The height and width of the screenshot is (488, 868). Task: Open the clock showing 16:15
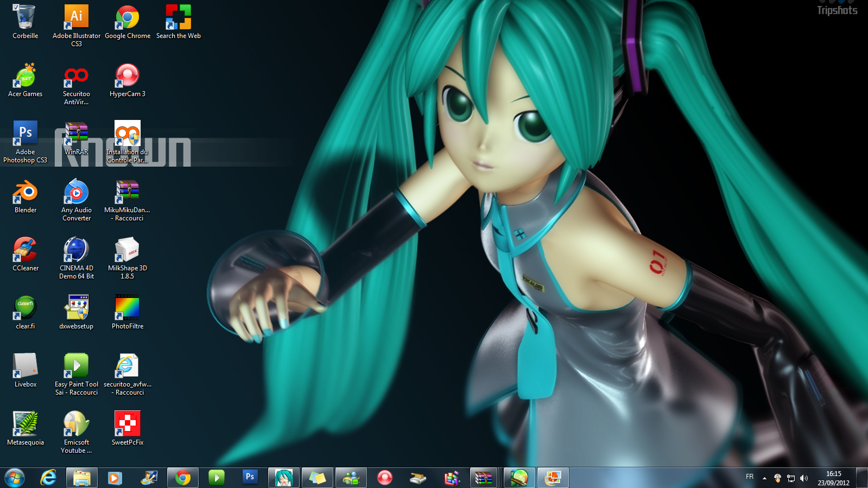[x=833, y=478]
